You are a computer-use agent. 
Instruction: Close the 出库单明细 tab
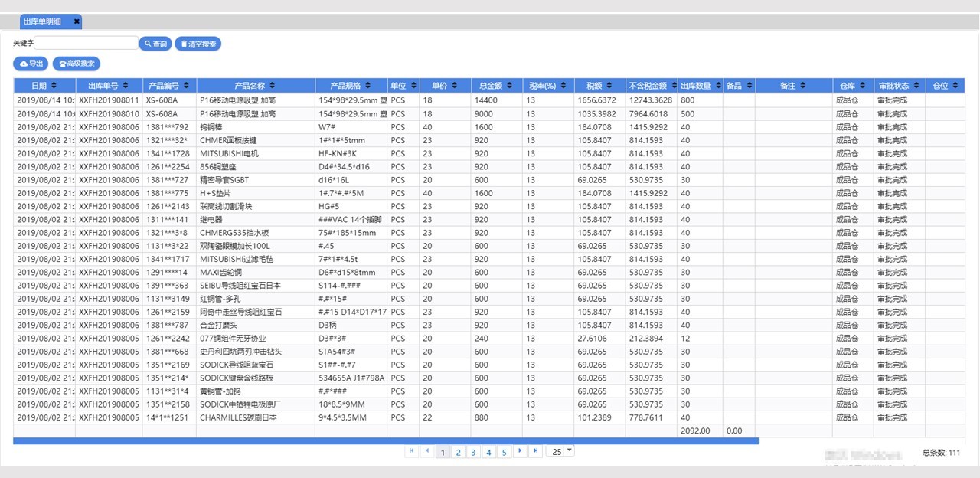tap(77, 21)
